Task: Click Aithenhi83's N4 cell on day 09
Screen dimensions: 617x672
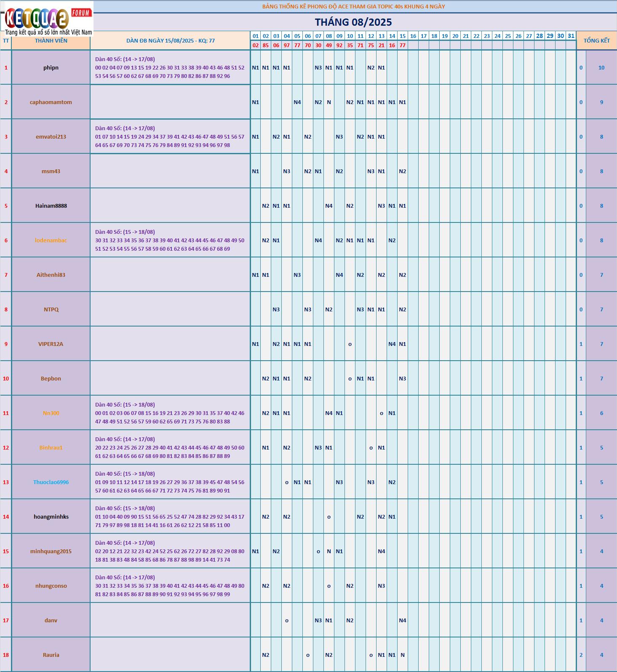Action: (x=339, y=275)
